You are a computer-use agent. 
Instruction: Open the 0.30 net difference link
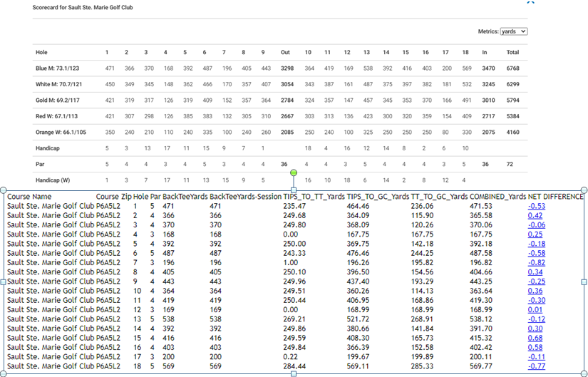(535, 329)
